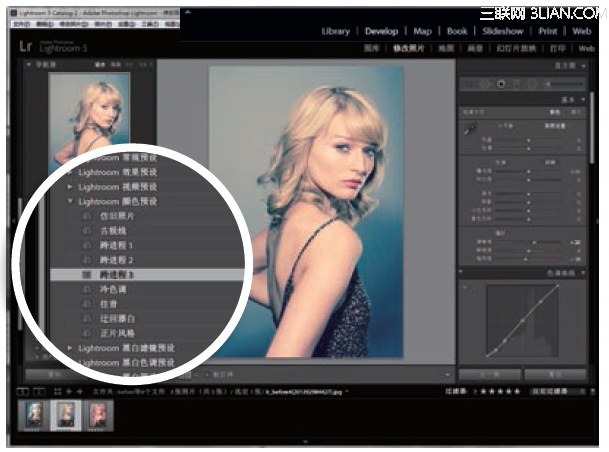Expand Lightroom 视频预设 folder
This screenshot has width=609, height=452.
(70, 187)
